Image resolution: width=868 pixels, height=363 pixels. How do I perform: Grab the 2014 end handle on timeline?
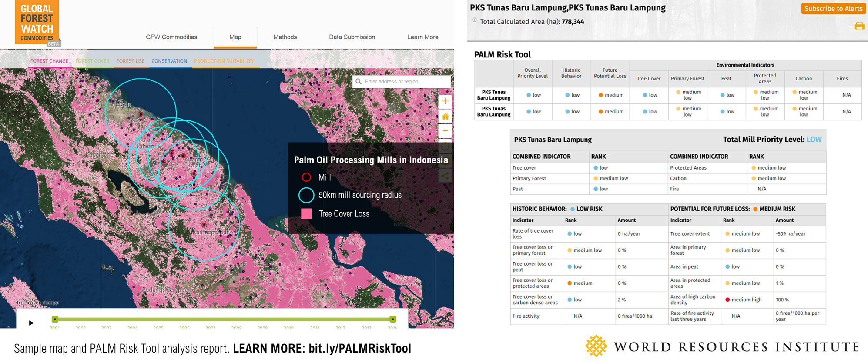tap(393, 319)
